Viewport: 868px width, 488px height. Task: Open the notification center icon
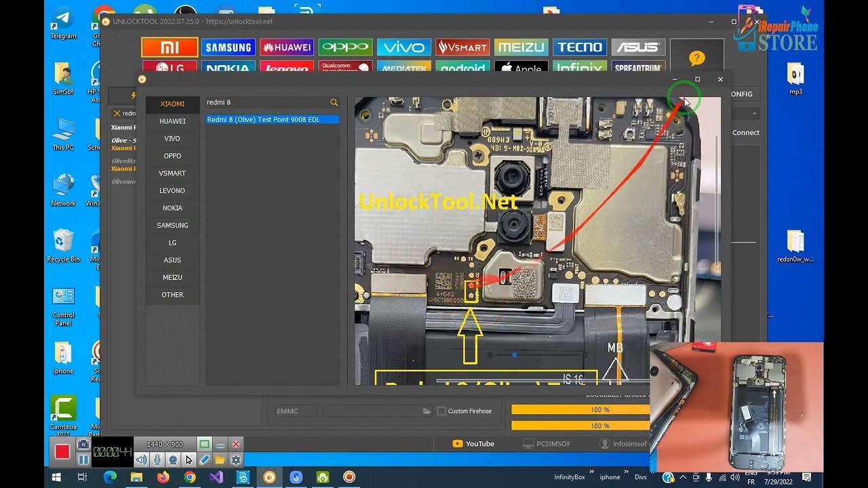[806, 477]
